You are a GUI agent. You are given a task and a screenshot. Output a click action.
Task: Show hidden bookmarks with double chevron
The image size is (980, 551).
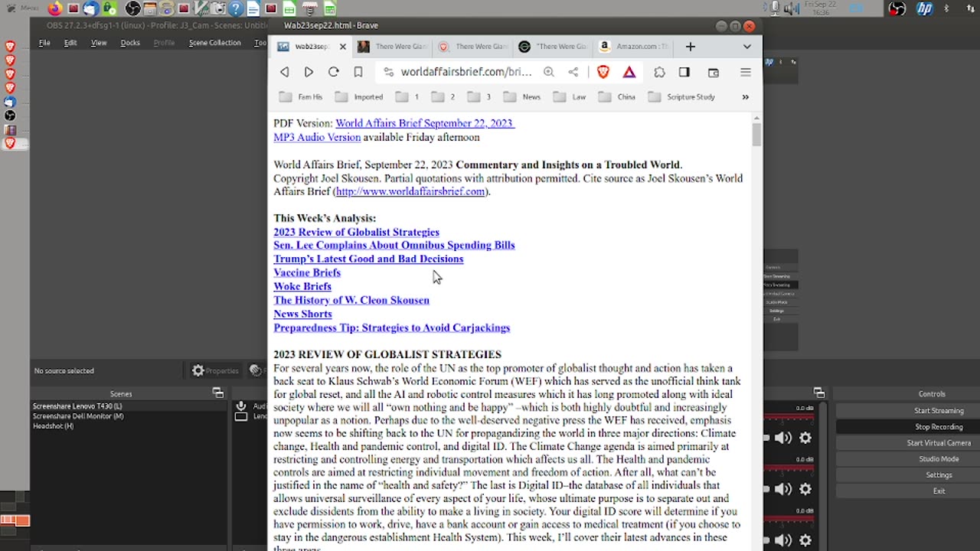pyautogui.click(x=745, y=97)
